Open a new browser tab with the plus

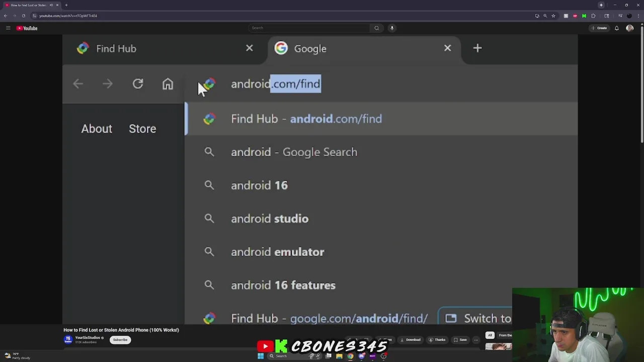click(66, 5)
